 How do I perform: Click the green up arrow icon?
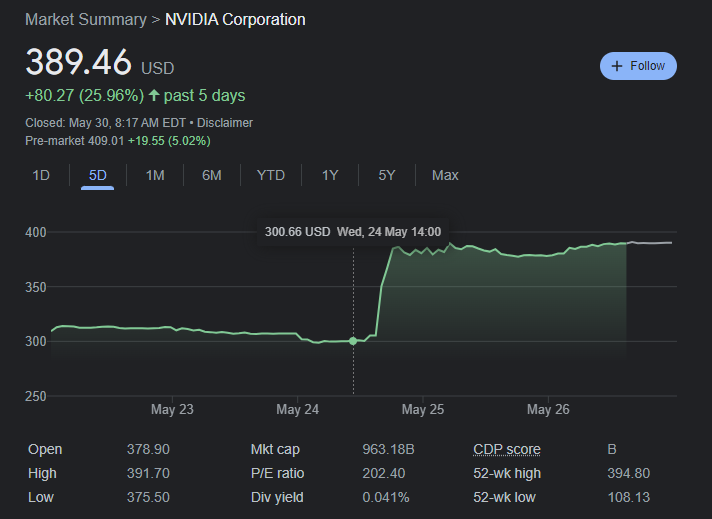(154, 96)
